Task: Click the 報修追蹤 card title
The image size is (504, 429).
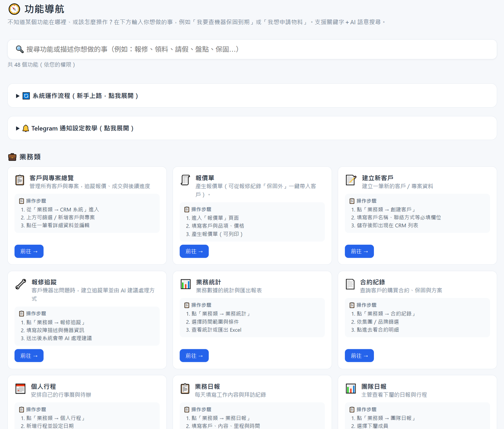Action: [x=44, y=282]
